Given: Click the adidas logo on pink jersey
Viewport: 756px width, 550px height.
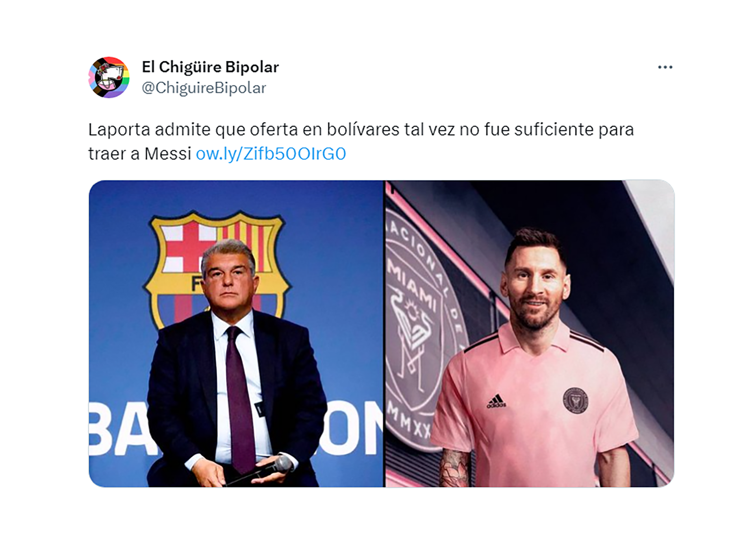Looking at the screenshot, I should 496,401.
